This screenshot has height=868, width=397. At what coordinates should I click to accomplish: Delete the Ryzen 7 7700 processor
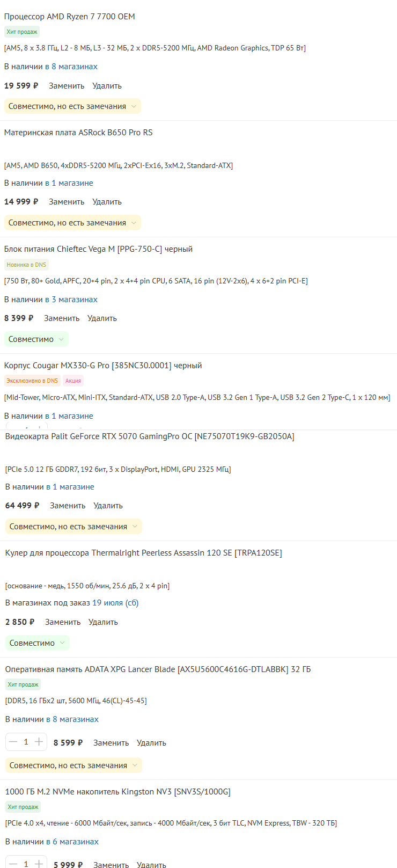[107, 86]
